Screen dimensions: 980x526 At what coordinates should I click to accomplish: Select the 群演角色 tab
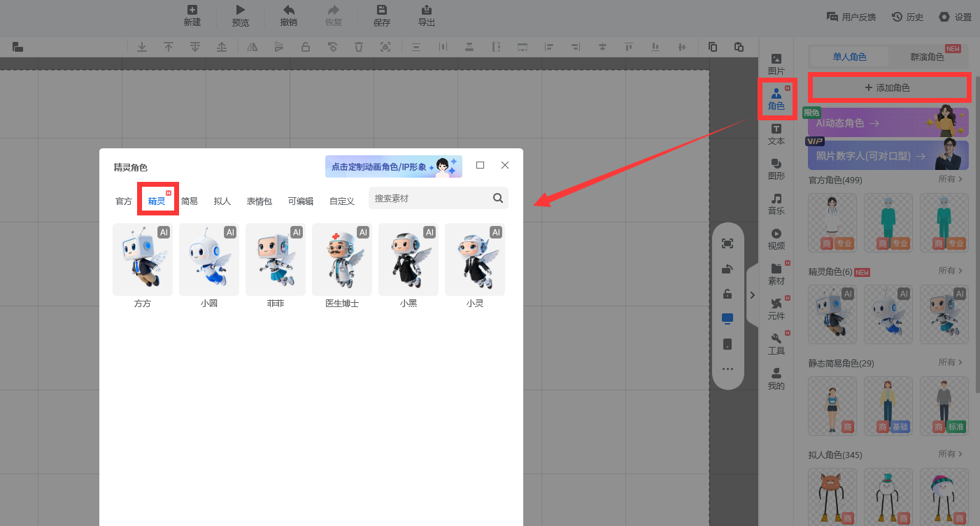[927, 57]
